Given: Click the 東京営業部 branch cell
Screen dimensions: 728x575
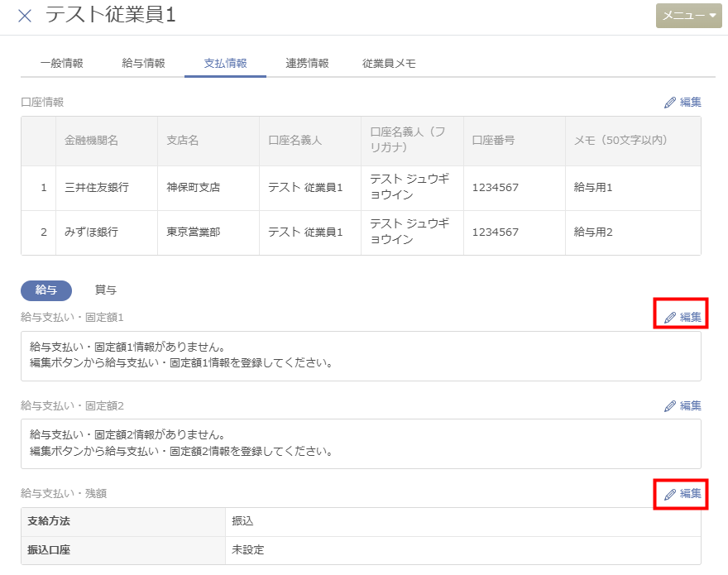Looking at the screenshot, I should pos(194,232).
